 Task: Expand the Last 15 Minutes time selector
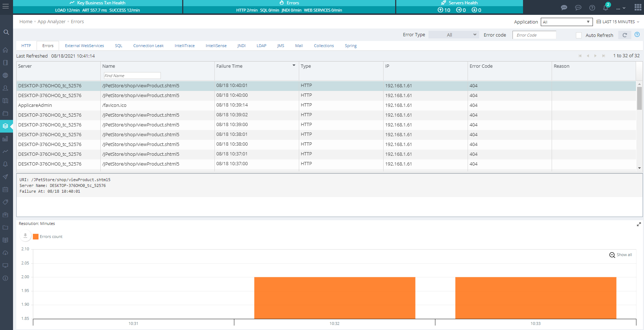coord(618,22)
